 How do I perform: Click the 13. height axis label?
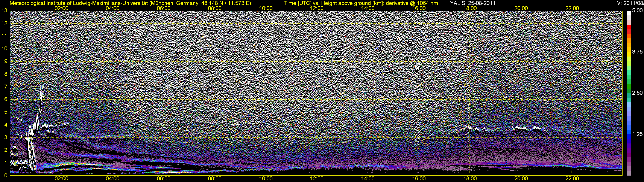[5, 10]
